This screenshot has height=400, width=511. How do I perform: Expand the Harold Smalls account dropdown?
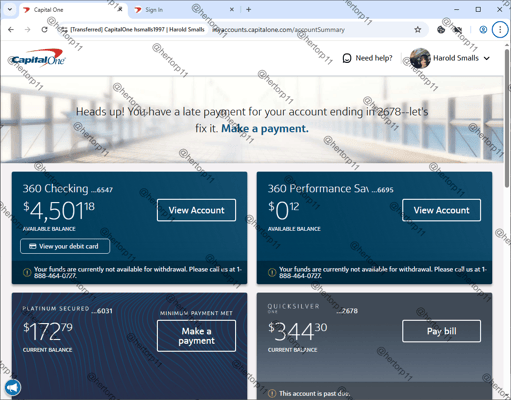click(487, 58)
